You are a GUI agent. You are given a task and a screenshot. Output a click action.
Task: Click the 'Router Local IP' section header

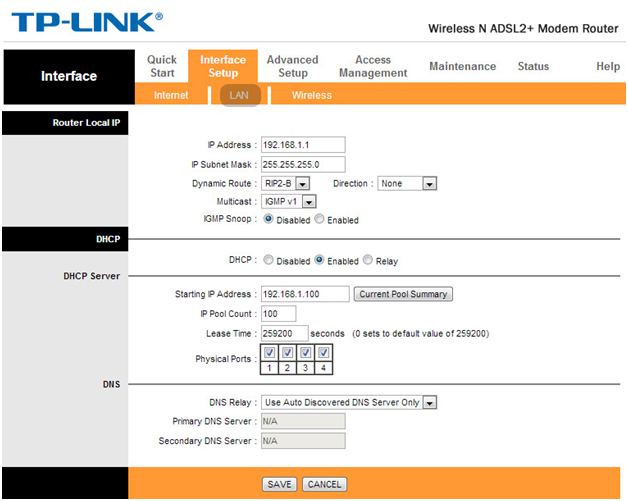coord(65,123)
